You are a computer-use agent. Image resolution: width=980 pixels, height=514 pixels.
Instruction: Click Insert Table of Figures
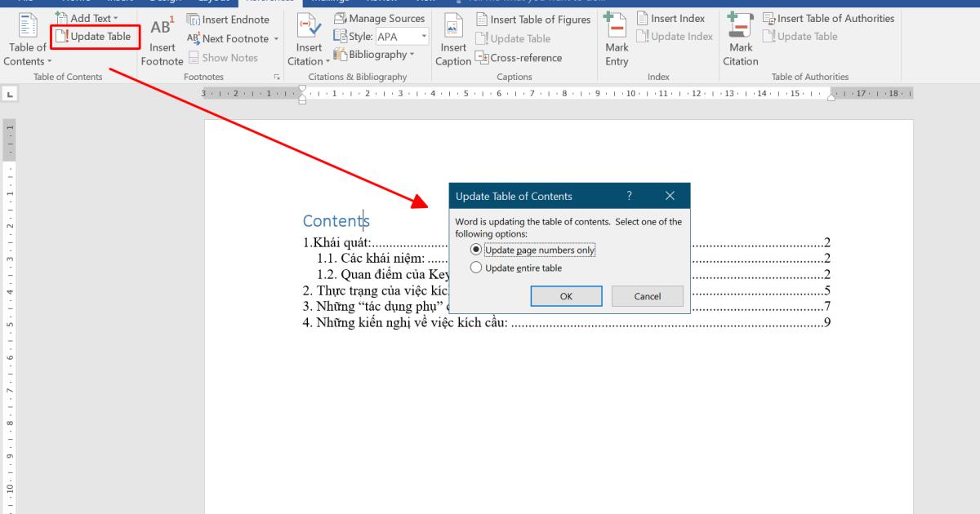click(x=533, y=20)
